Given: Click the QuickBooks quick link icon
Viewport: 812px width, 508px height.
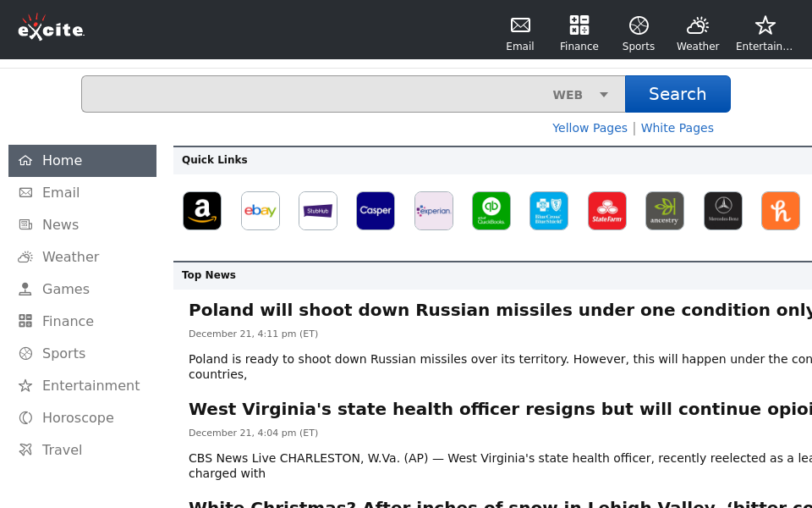Looking at the screenshot, I should coord(491,211).
